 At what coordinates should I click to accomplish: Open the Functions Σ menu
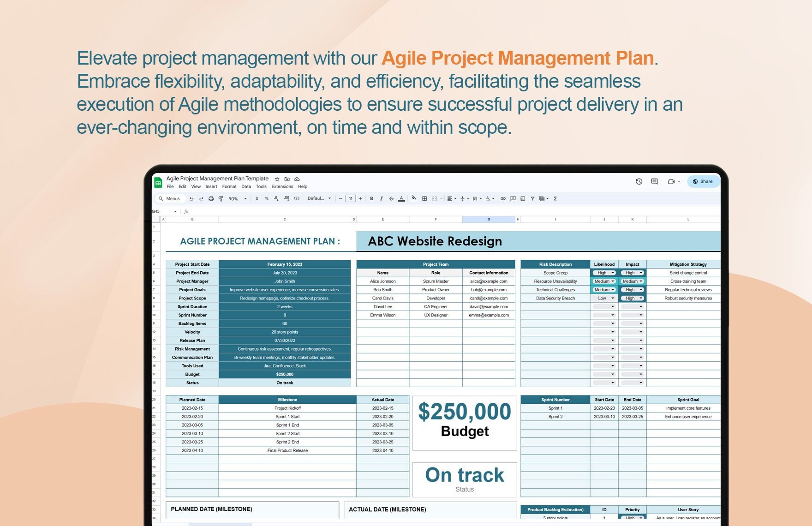point(555,198)
